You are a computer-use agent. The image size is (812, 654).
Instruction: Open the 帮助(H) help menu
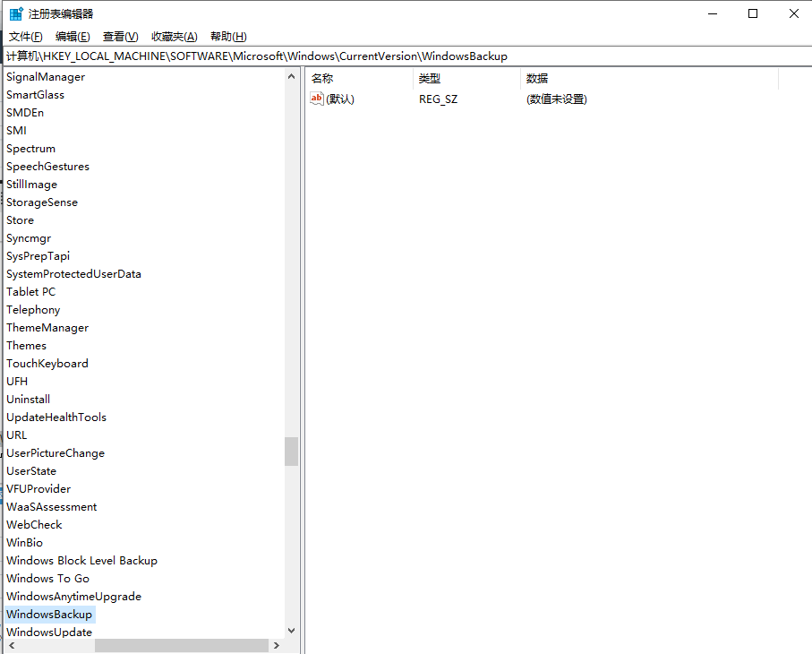(228, 36)
